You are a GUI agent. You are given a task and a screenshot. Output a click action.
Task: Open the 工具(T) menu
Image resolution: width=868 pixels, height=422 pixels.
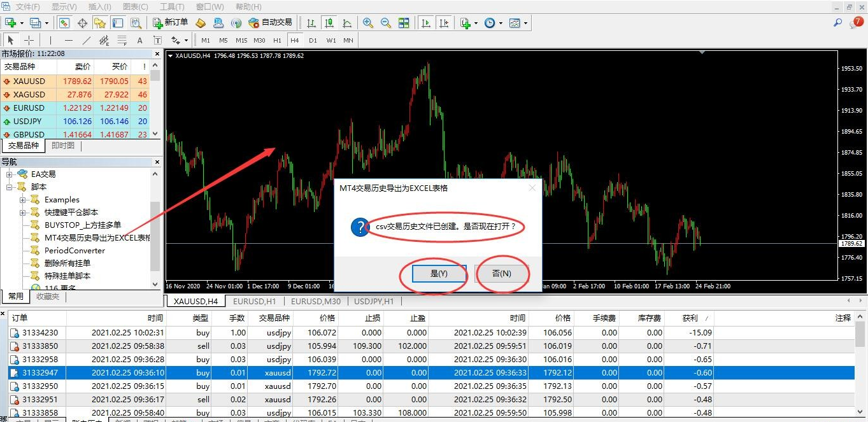click(x=172, y=6)
